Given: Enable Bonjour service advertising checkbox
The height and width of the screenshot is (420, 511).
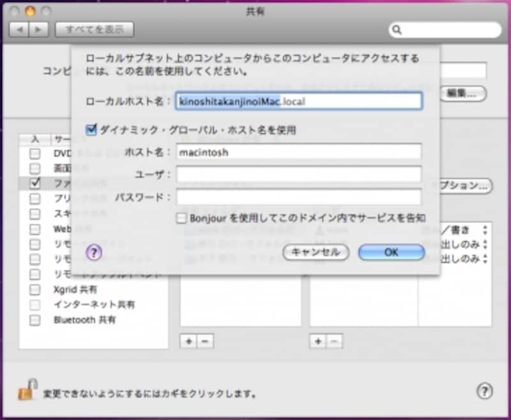Looking at the screenshot, I should [x=181, y=218].
